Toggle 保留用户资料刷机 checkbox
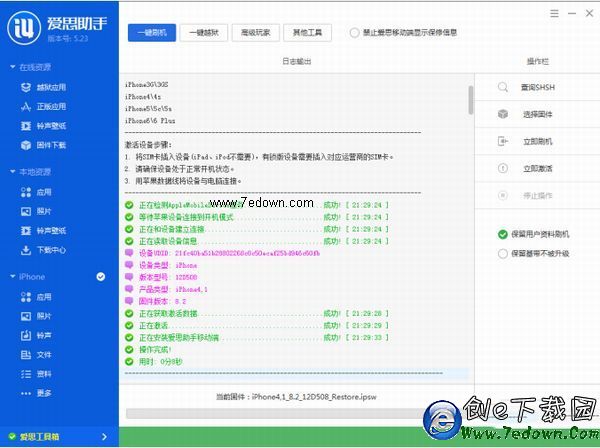Image resolution: width=600 pixels, height=448 pixels. 502,234
